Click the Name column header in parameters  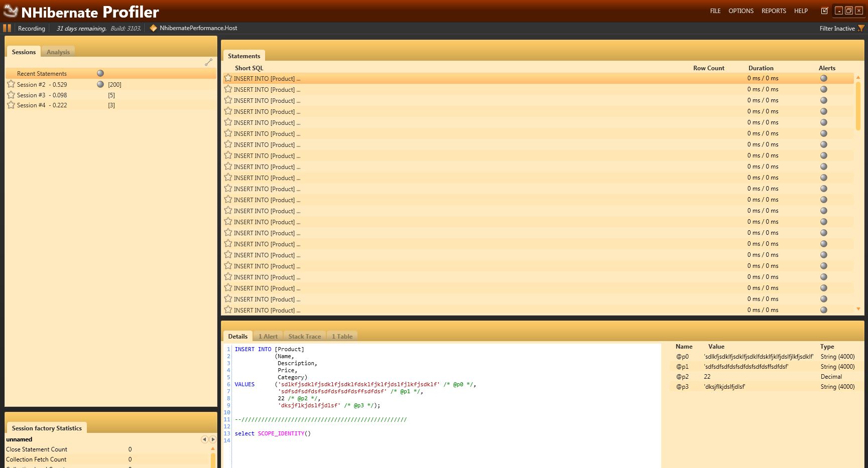click(684, 346)
